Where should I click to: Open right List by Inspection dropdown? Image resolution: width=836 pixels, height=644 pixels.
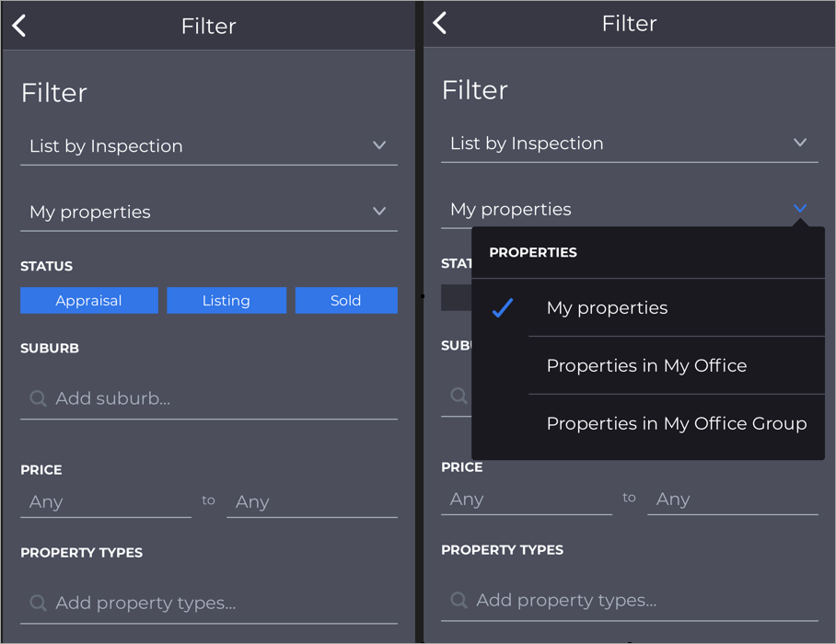pos(630,144)
